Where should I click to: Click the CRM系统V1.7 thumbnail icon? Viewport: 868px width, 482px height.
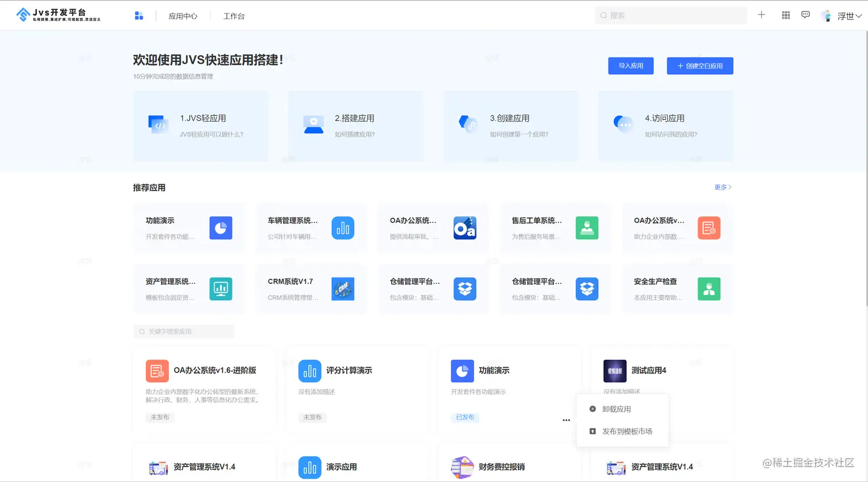pos(343,289)
